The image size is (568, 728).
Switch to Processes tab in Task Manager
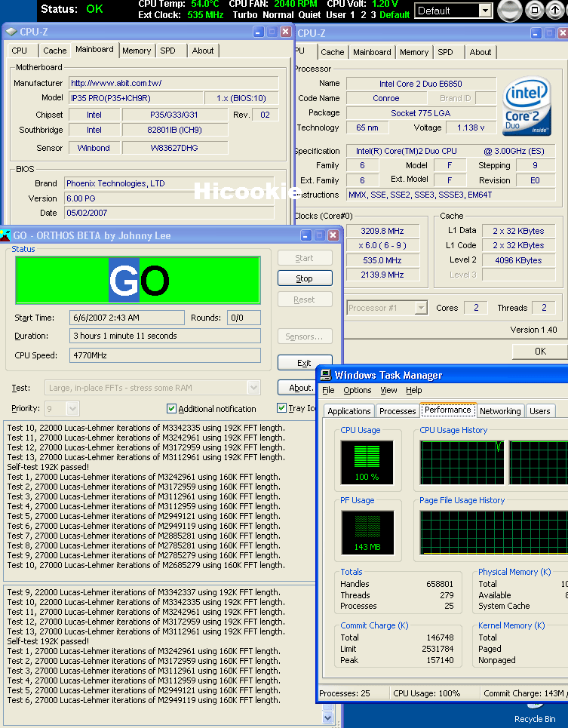click(398, 411)
